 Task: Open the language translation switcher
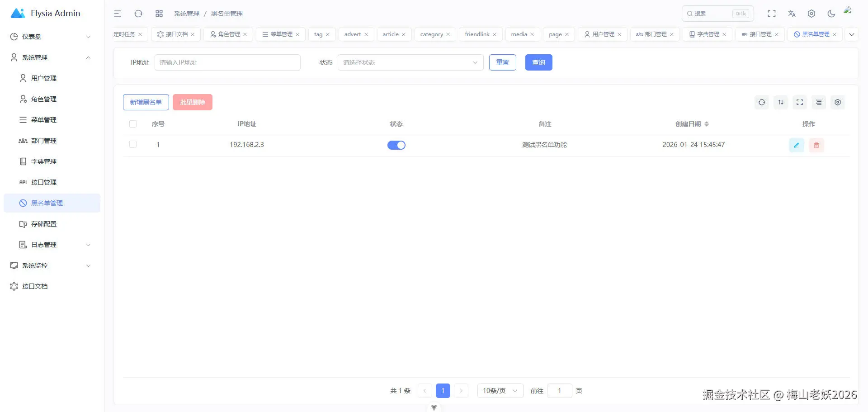pos(792,14)
